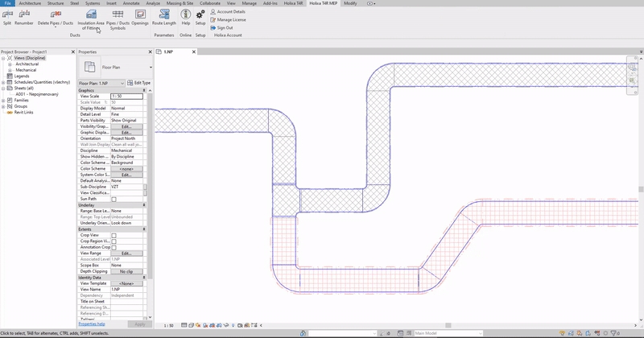Click the Edit Type button
Screen dimensions: 644x338
coord(138,83)
